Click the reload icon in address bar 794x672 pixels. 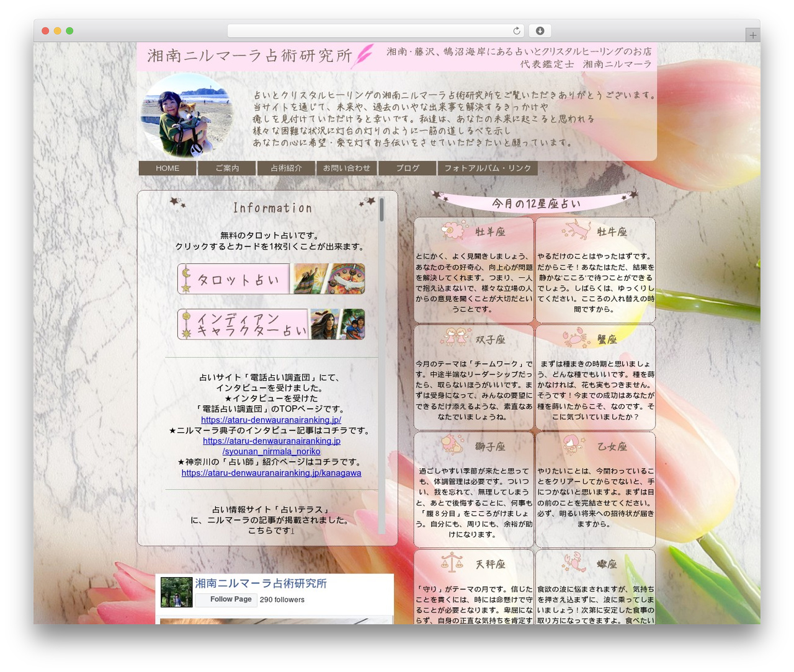517,31
